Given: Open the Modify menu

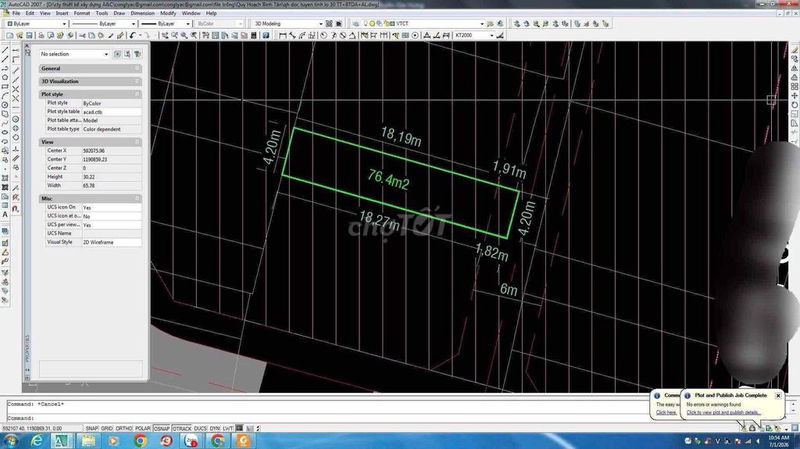Looking at the screenshot, I should point(168,13).
